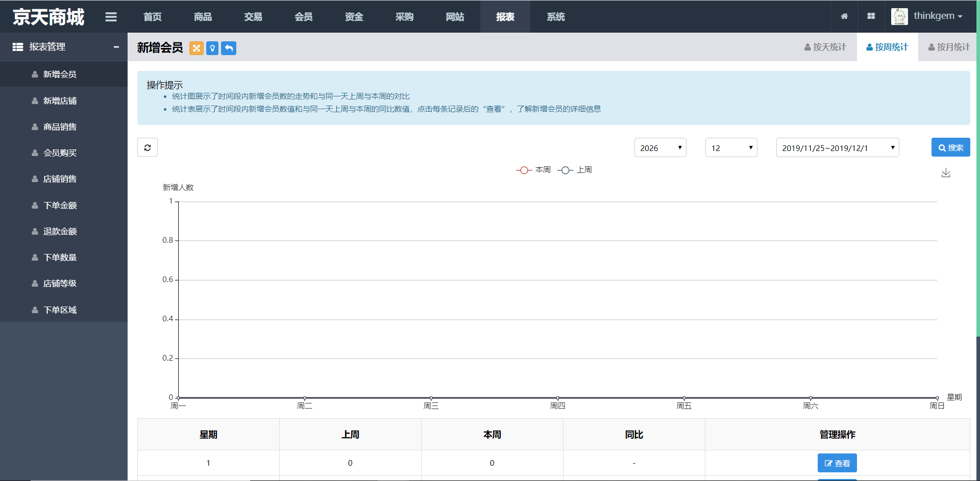This screenshot has width=980, height=481.
Task: Open the grid apps icon in top bar
Action: (871, 16)
